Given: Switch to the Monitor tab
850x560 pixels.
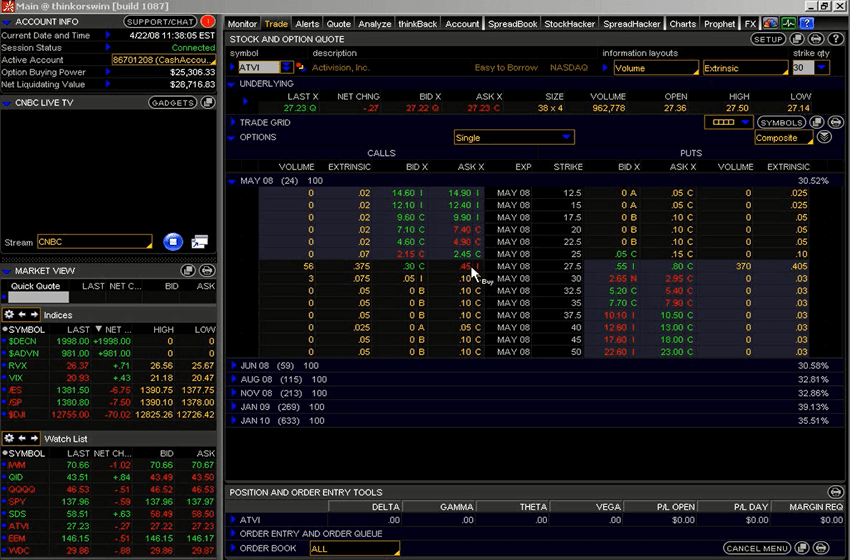Looking at the screenshot, I should tap(242, 24).
